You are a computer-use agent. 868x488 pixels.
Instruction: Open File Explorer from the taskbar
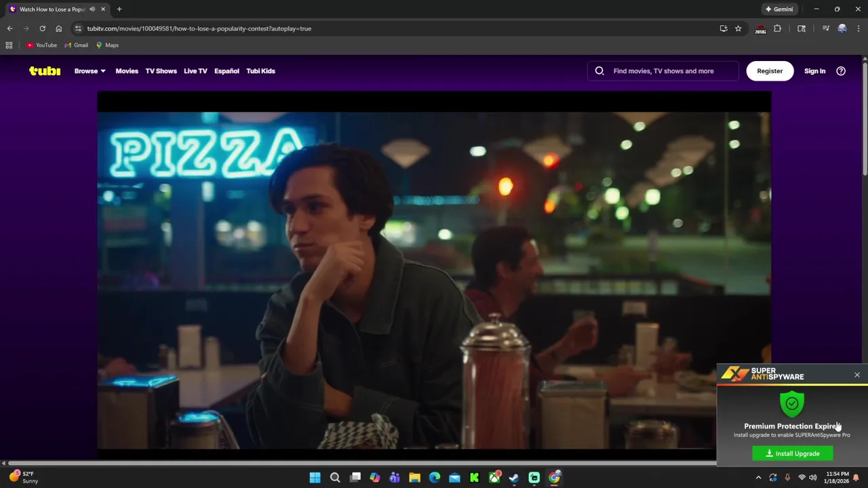414,478
